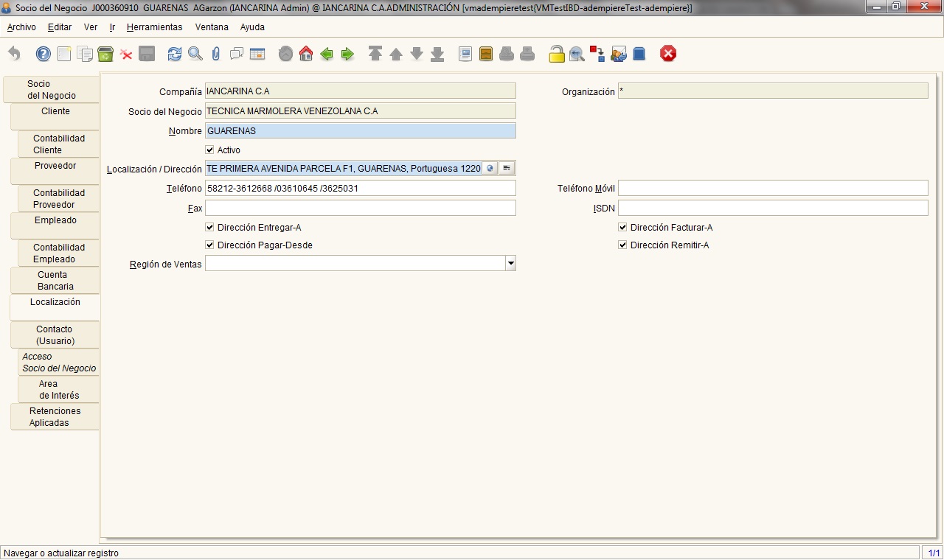Toggle Dirección Entregar-A checkbox
This screenshot has width=944, height=560.
coord(210,228)
